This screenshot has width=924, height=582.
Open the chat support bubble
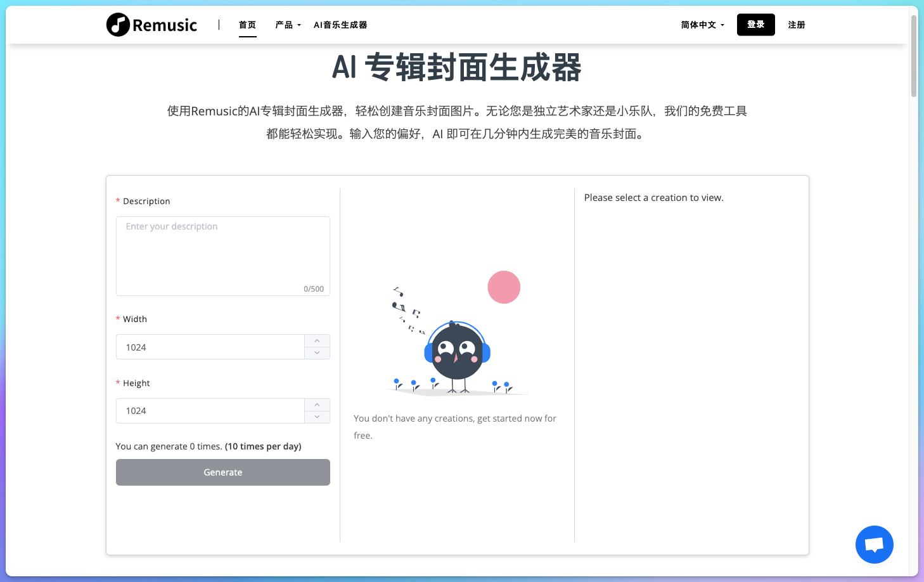(874, 544)
